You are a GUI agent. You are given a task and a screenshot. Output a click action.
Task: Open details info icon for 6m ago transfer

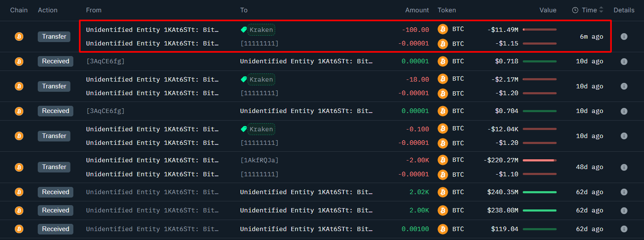[624, 37]
